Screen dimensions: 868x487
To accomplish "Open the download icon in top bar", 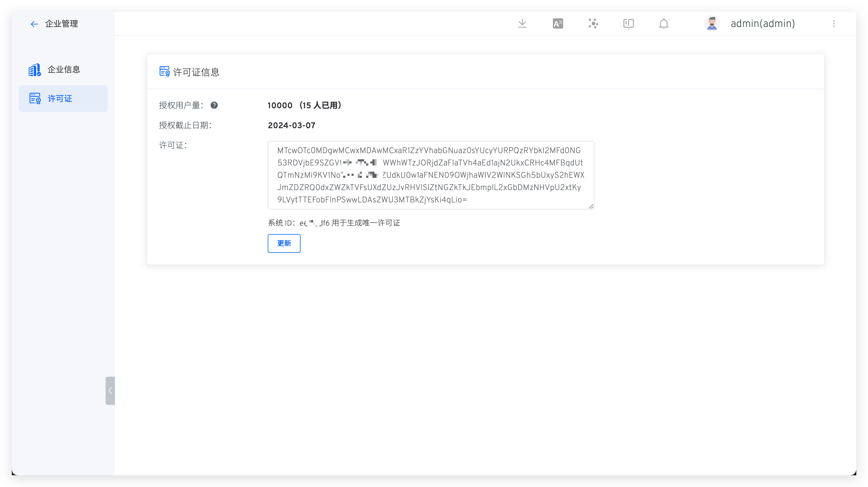I will pos(522,23).
